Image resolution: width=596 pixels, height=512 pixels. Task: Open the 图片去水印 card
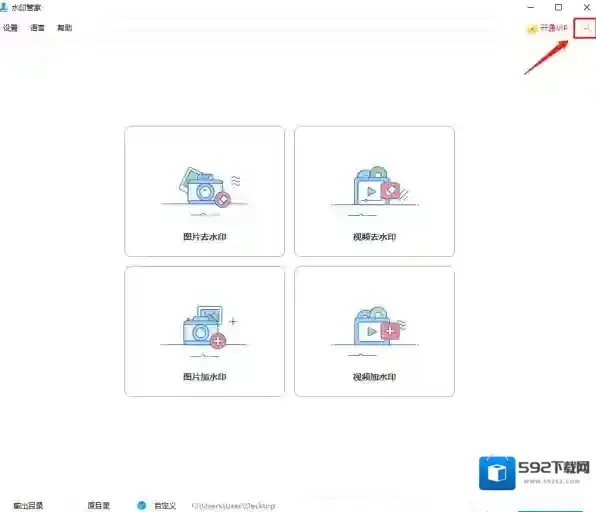point(204,191)
